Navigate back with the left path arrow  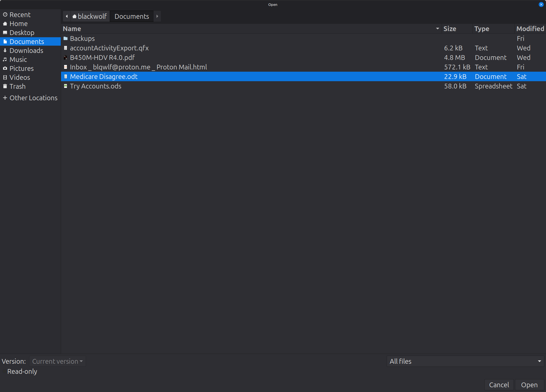pyautogui.click(x=67, y=16)
